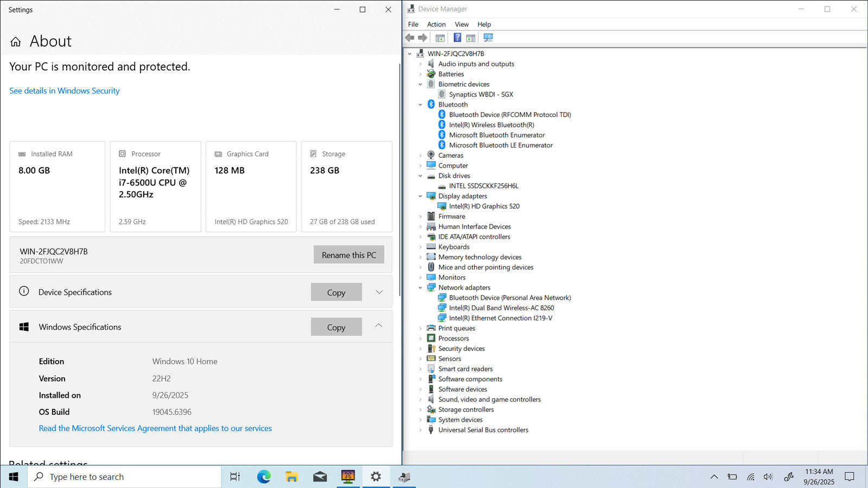Copy the Device Specifications
Screen dimensions: 868x488
coord(336,292)
